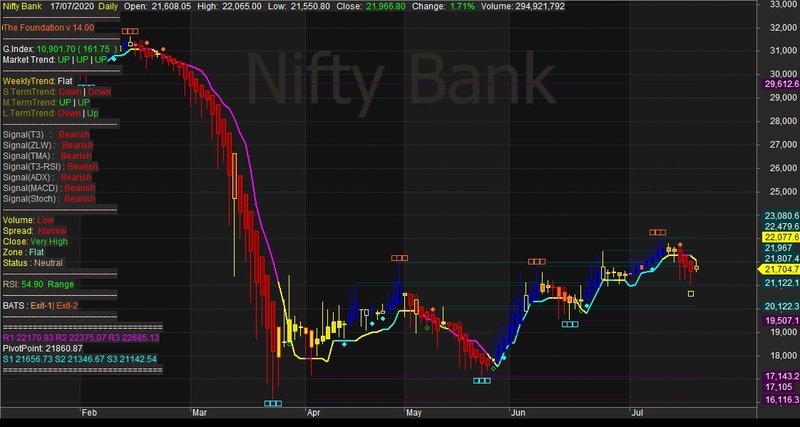
Task: Select the 17/07/2020 date in header
Action: tap(71, 7)
